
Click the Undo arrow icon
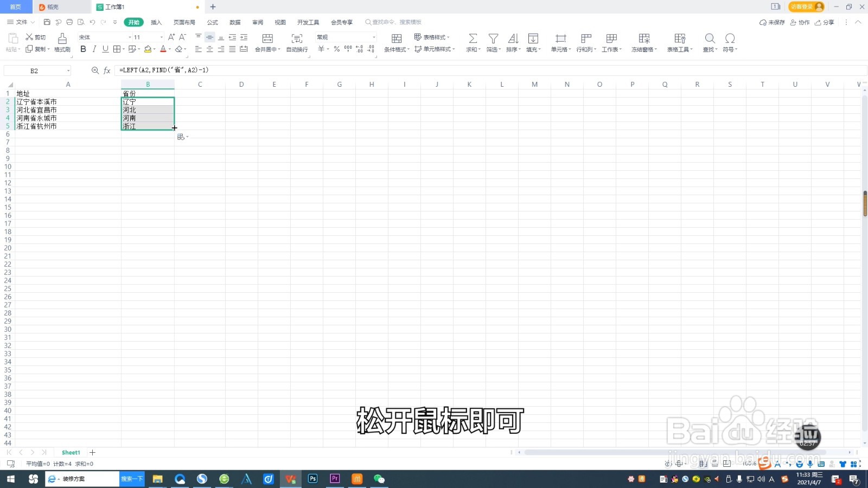click(x=92, y=22)
